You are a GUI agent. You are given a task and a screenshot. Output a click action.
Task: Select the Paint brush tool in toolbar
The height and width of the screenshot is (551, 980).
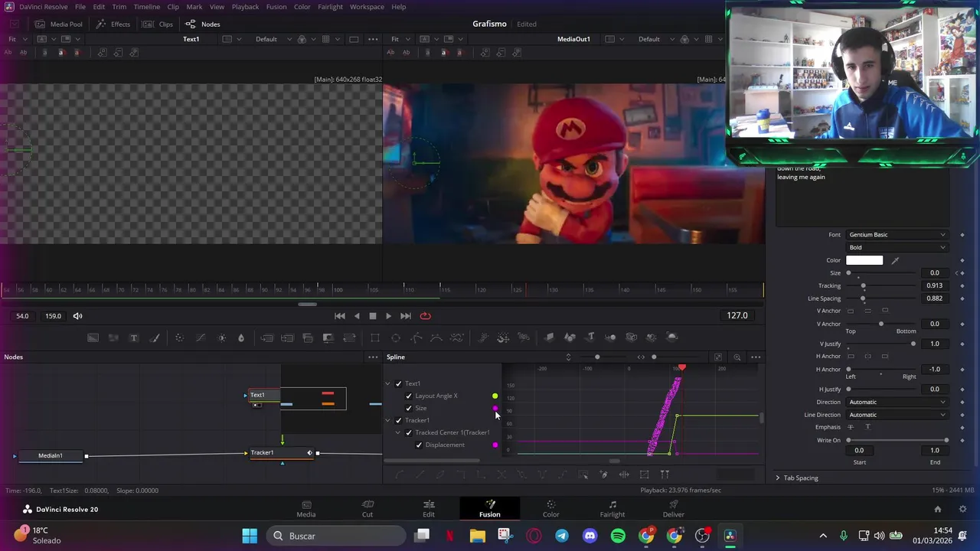coord(155,337)
